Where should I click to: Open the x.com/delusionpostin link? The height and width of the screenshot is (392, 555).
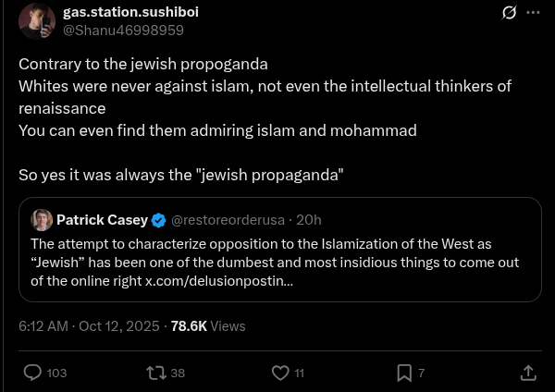click(x=219, y=281)
